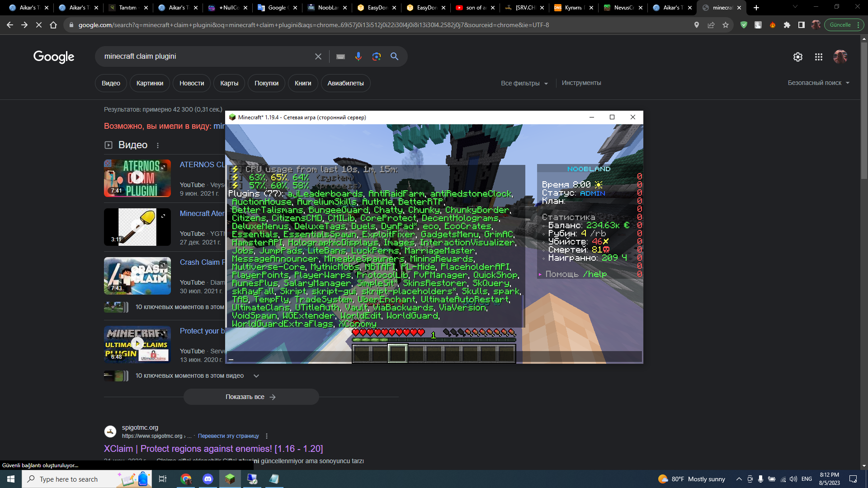Stop page loading with X button

pyautogui.click(x=39, y=25)
